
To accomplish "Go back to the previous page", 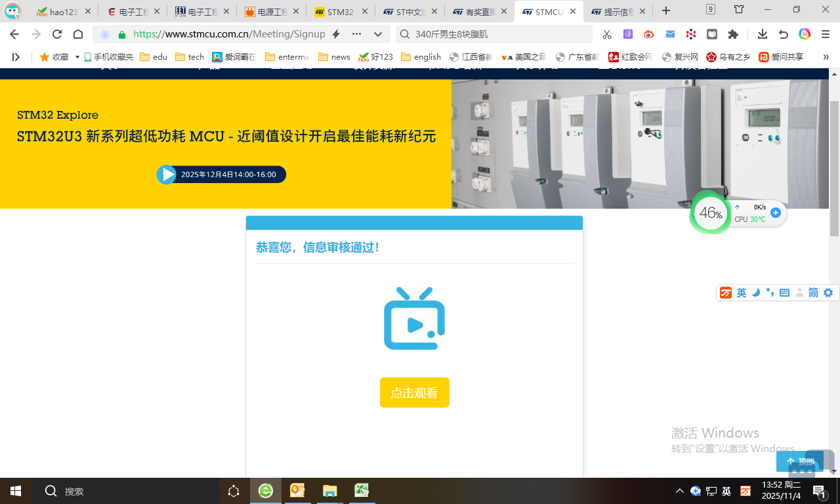I will click(x=14, y=34).
